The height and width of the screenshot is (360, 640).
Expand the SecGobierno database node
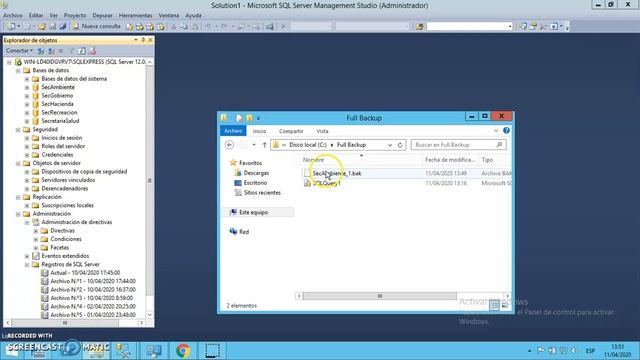coord(27,96)
